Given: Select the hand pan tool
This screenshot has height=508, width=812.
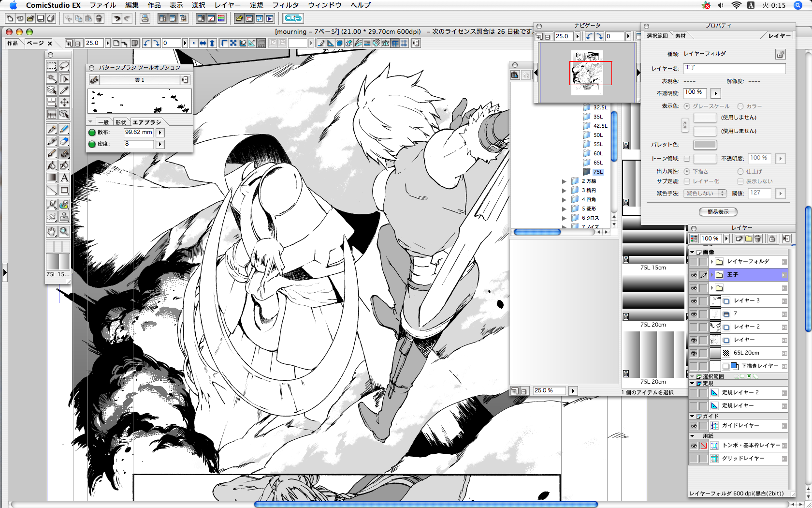Looking at the screenshot, I should 52,232.
